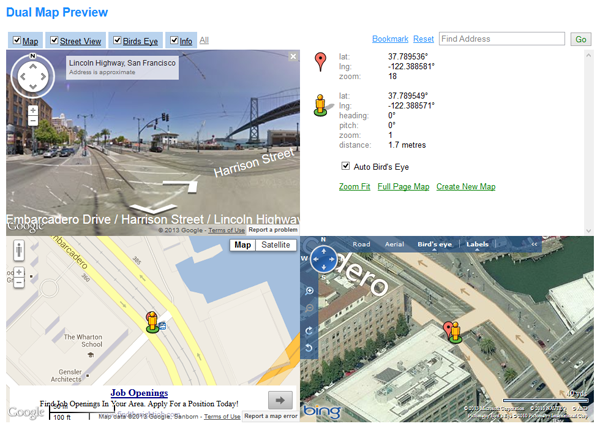Viewport: 600px width, 429px height.
Task: Click the Bing pan compass control
Action: 324,259
